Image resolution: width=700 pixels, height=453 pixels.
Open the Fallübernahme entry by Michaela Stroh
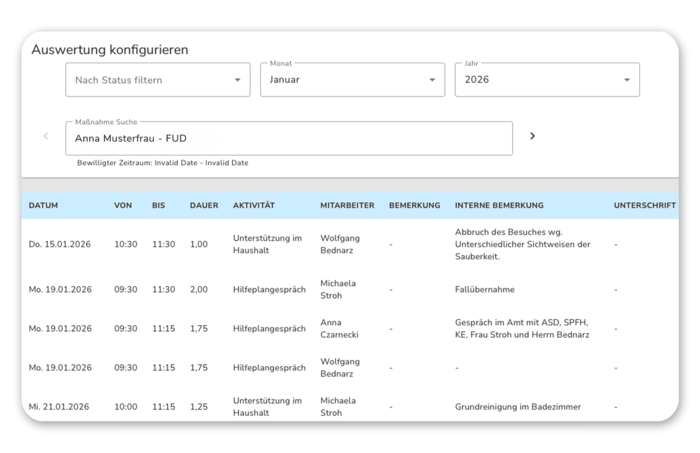coord(483,290)
